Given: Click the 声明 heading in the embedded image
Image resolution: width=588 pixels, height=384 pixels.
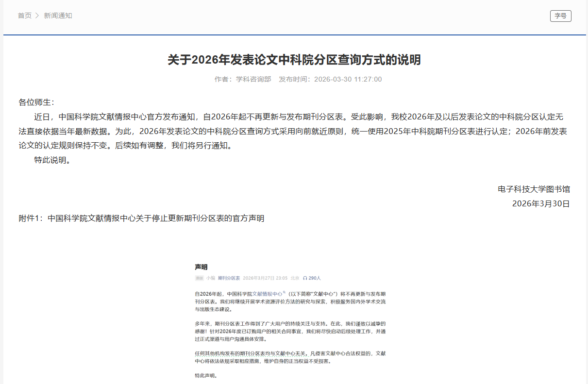Looking at the screenshot, I should tap(201, 267).
